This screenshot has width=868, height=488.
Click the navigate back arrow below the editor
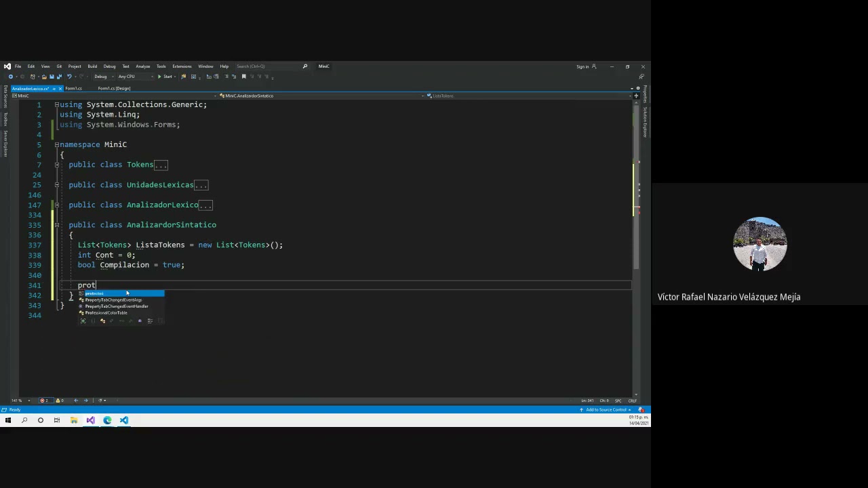76,401
